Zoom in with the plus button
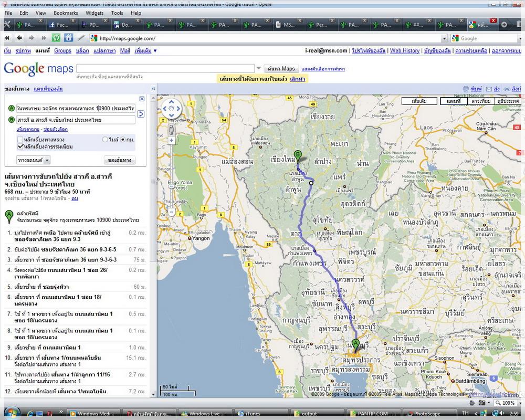The width and height of the screenshot is (525, 420). coord(172,140)
